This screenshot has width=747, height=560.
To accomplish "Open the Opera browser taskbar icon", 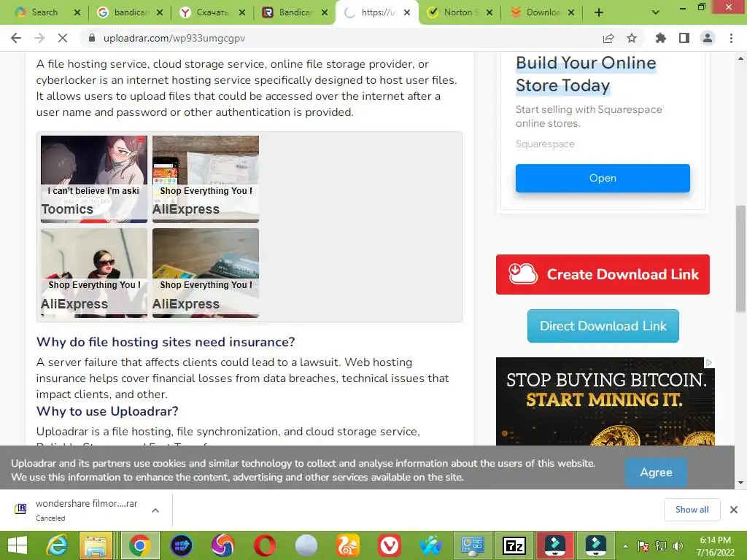I will point(264,545).
